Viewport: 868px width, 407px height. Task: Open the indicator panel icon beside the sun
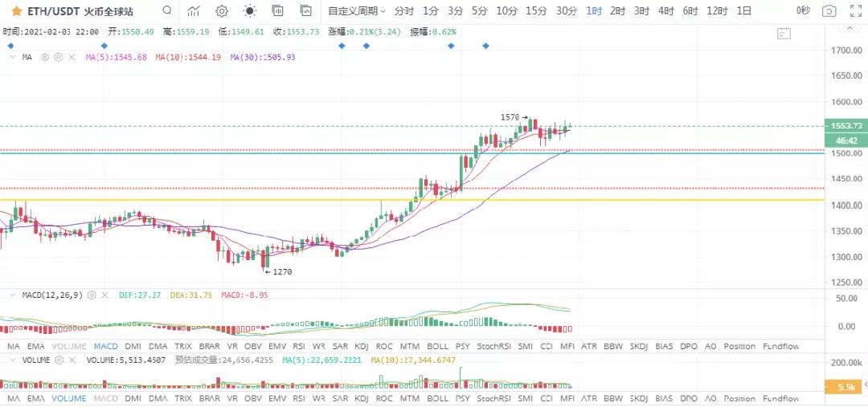[278, 10]
